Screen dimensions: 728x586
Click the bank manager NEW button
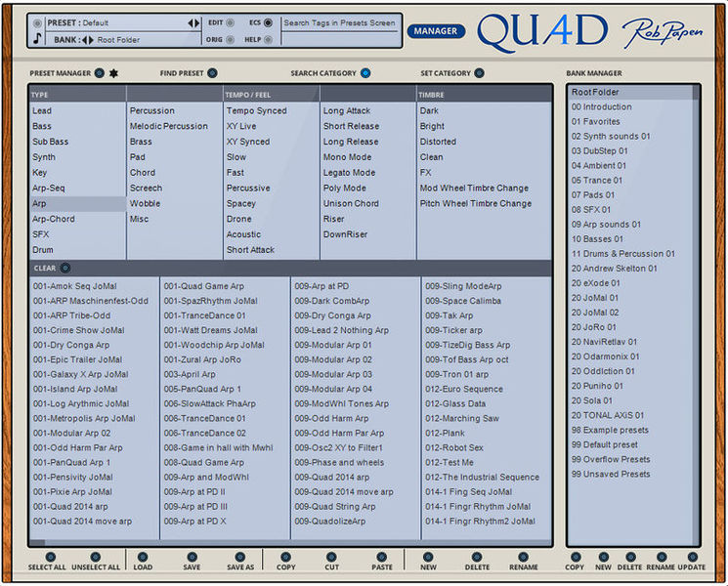603,557
